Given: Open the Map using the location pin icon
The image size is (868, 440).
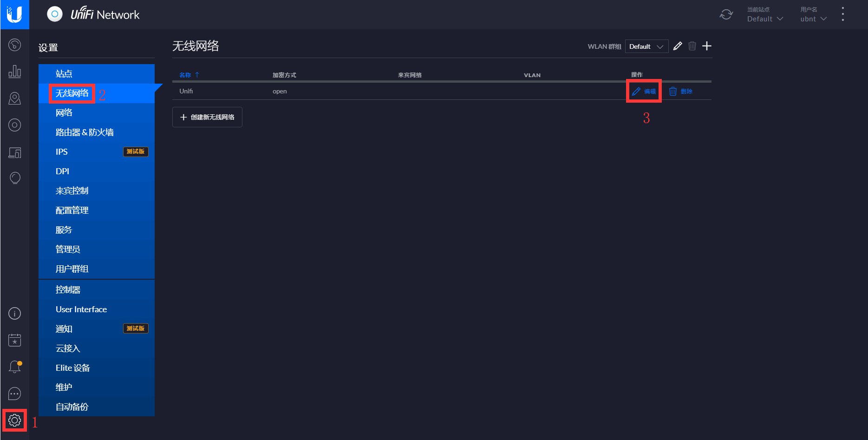Looking at the screenshot, I should [14, 98].
